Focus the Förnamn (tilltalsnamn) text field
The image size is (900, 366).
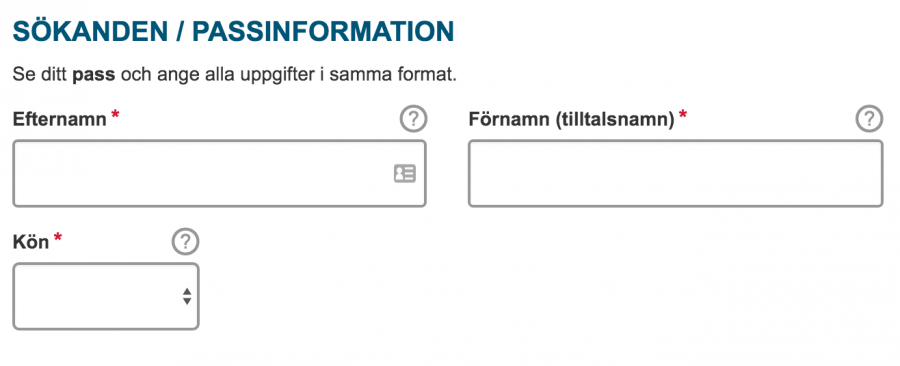[x=676, y=173]
